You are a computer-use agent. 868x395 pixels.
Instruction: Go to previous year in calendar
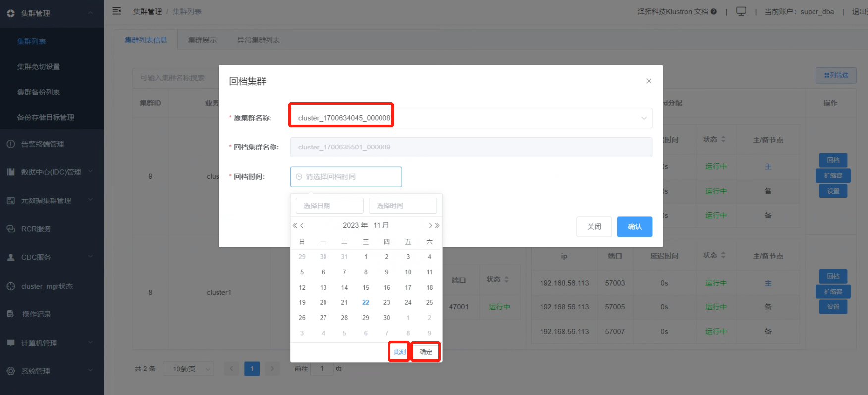(295, 226)
